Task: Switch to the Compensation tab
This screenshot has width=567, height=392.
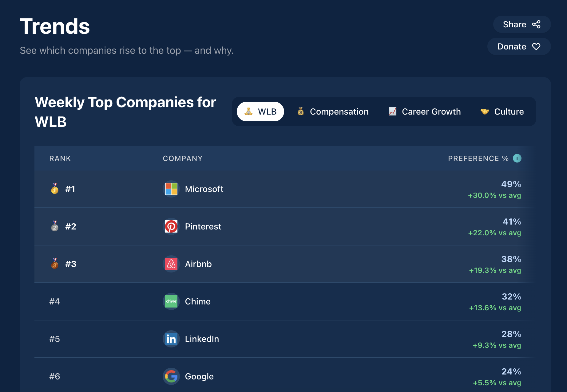Action: 333,112
